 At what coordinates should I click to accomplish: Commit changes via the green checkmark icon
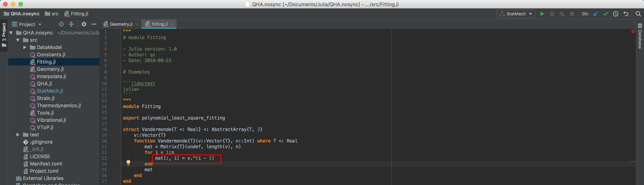[606, 14]
